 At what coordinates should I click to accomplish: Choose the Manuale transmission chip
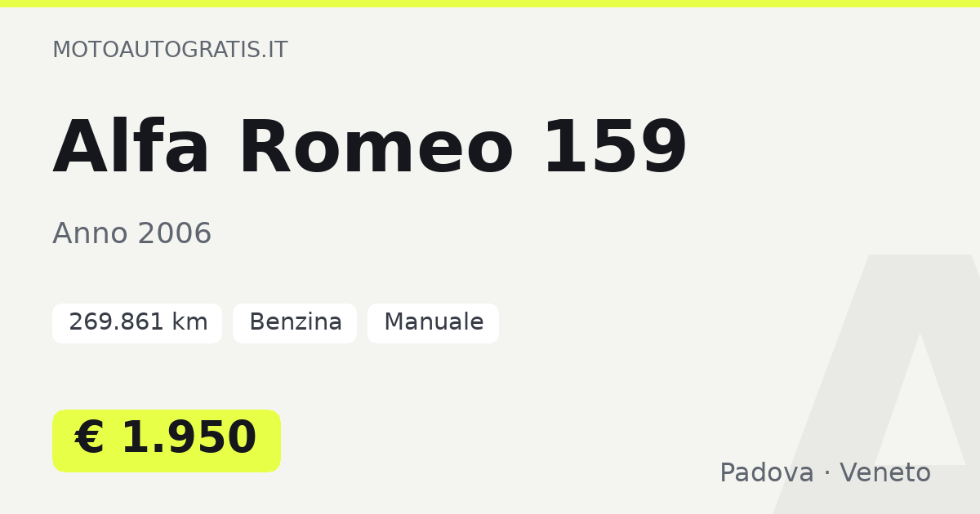coord(433,323)
